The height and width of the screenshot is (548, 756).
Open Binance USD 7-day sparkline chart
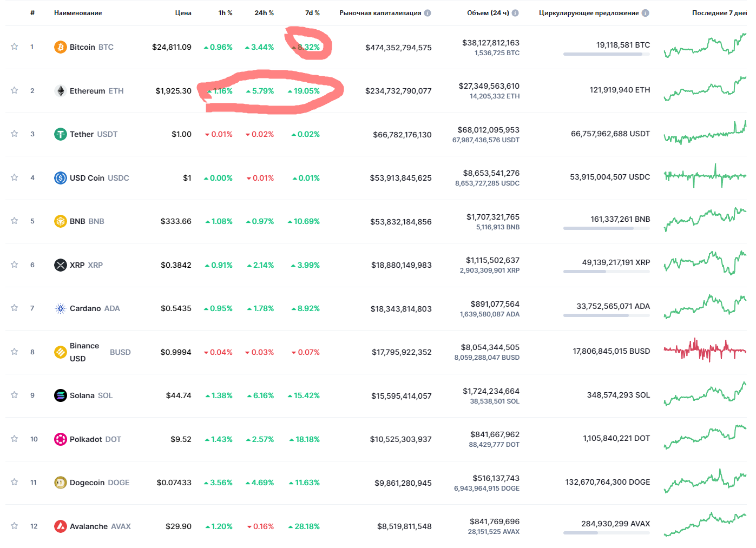point(705,351)
